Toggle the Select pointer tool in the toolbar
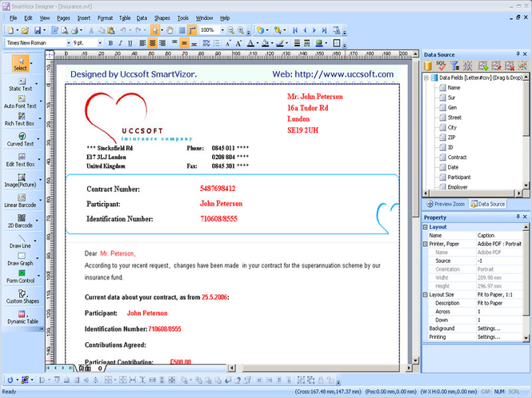Screen dimensions: 532x398 (x=154, y=30)
